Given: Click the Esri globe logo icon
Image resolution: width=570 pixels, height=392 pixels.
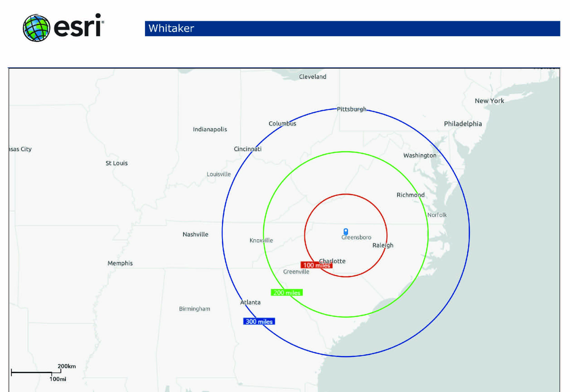Looking at the screenshot, I should click(36, 28).
